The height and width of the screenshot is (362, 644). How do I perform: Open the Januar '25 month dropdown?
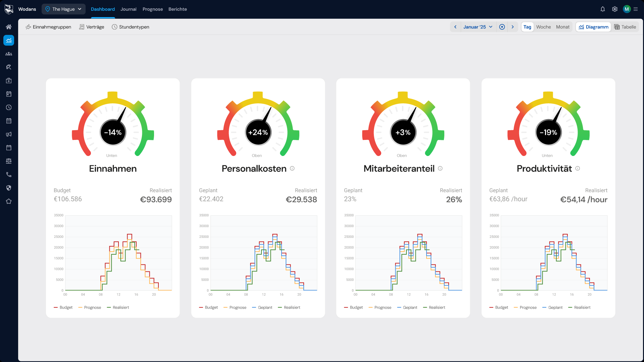click(x=478, y=27)
